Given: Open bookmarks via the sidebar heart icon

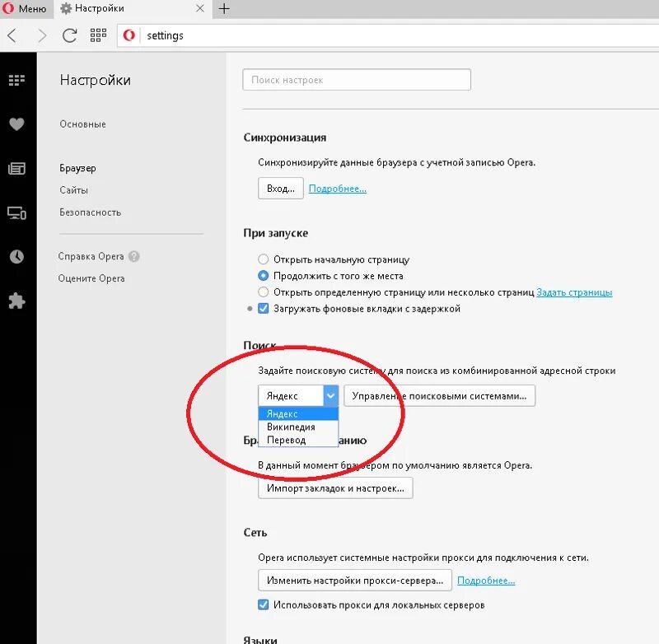Looking at the screenshot, I should pos(16,124).
